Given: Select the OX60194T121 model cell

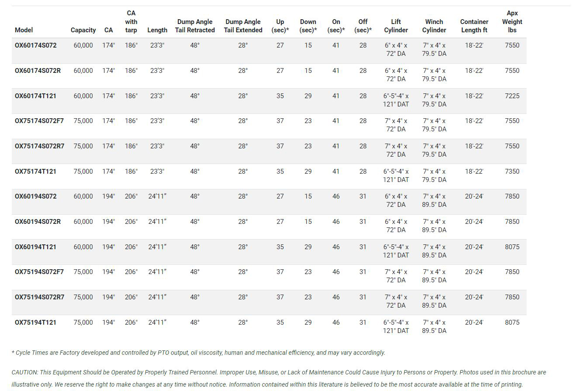Looking at the screenshot, I should [x=35, y=247].
